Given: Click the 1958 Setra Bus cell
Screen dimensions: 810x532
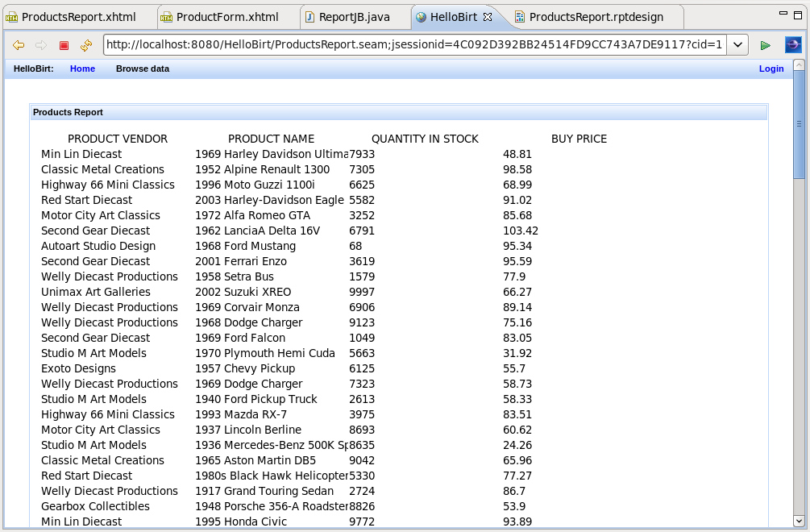Looking at the screenshot, I should point(235,276).
